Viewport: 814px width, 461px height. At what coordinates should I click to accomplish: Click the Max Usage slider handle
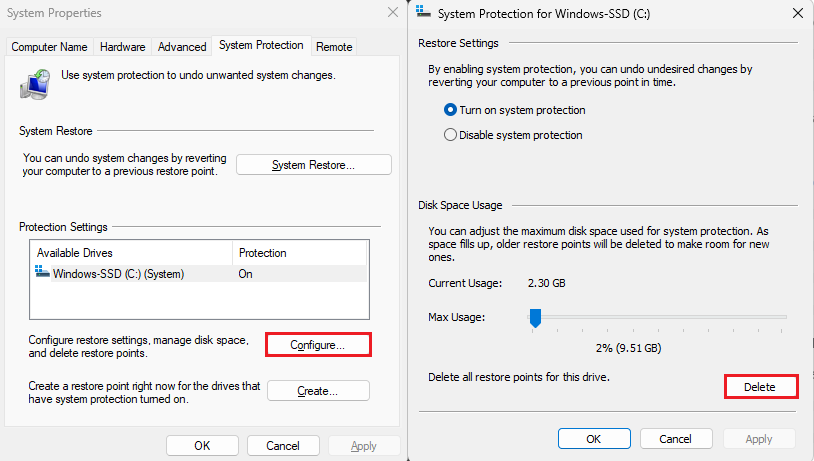(535, 318)
